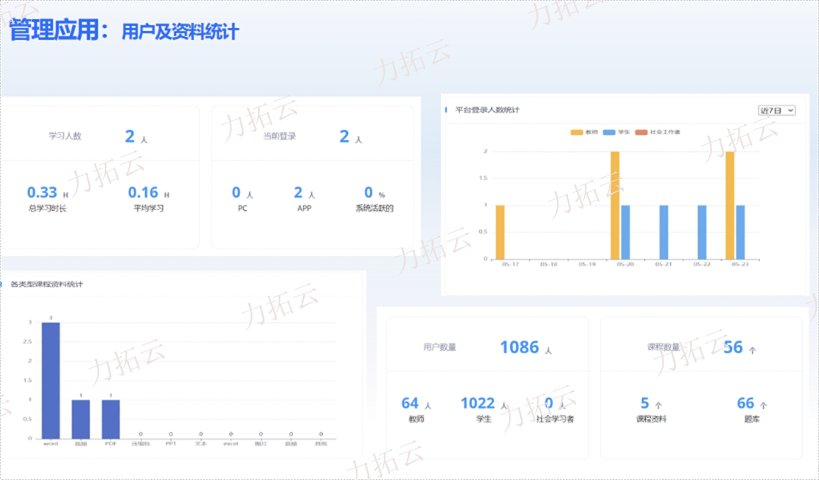Image resolution: width=819 pixels, height=480 pixels.
Task: Click the 学习人数 label
Action: click(65, 136)
